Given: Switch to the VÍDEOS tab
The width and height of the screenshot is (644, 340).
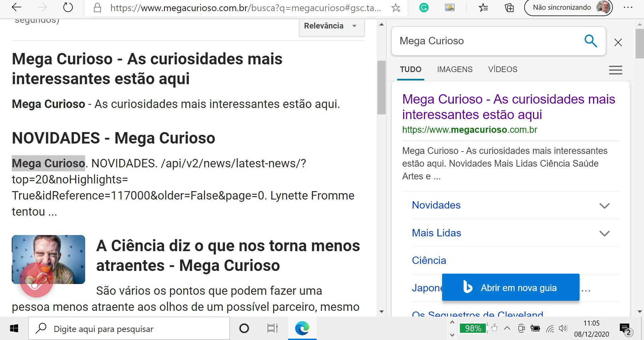Looking at the screenshot, I should [503, 69].
